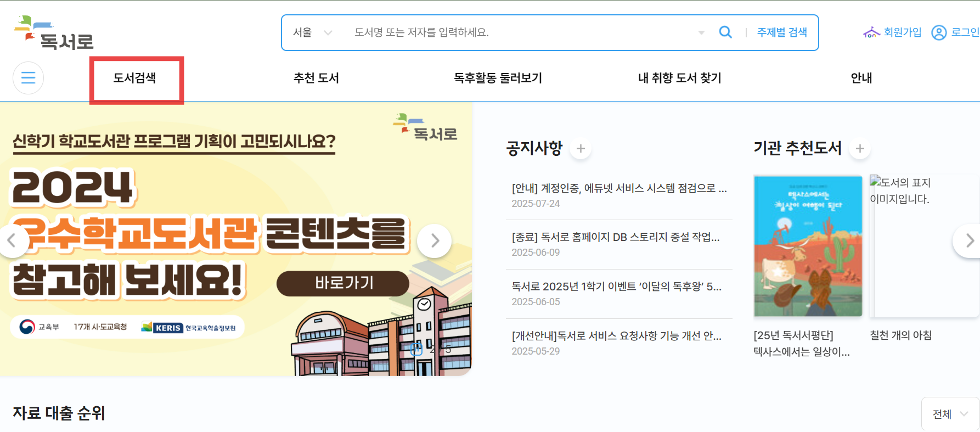Open the 내 취향 도서 찾기 menu
The width and height of the screenshot is (980, 432).
tap(679, 78)
